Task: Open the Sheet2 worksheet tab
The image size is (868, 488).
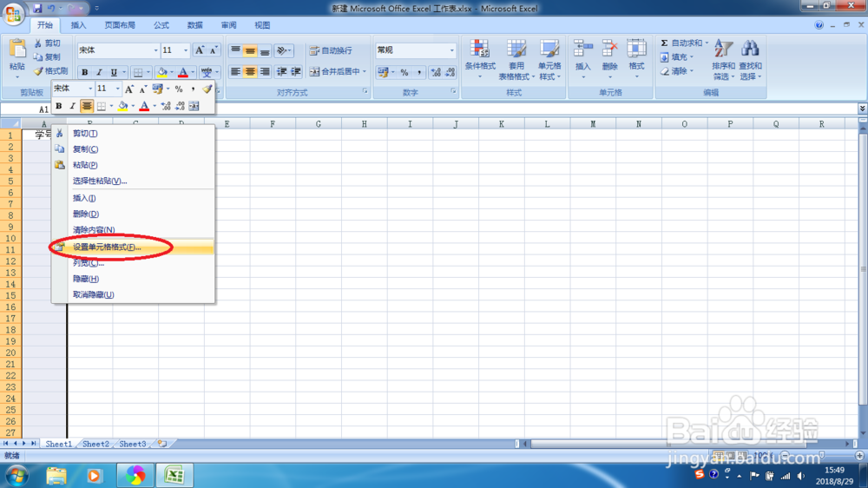Action: [95, 445]
